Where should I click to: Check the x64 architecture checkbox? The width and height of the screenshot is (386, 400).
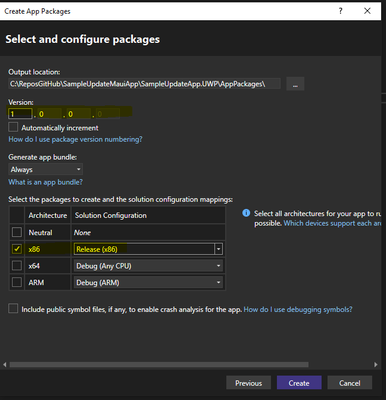[17, 266]
